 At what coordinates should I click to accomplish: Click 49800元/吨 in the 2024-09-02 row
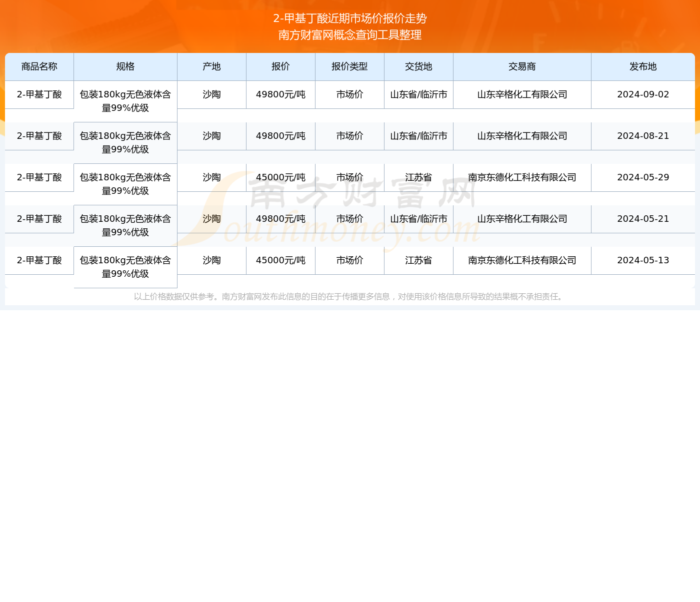pyautogui.click(x=281, y=94)
